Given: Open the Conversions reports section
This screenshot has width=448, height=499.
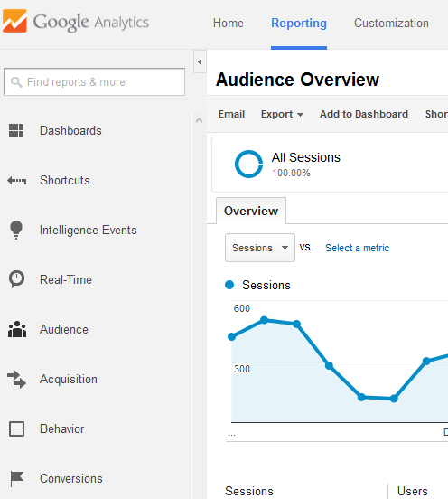Looking at the screenshot, I should pyautogui.click(x=71, y=478).
